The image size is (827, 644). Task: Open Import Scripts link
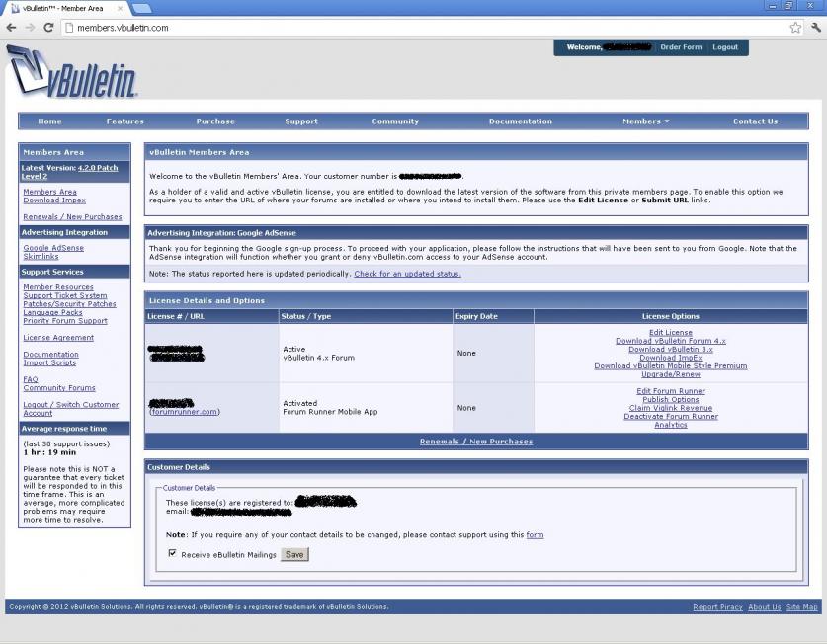(49, 362)
